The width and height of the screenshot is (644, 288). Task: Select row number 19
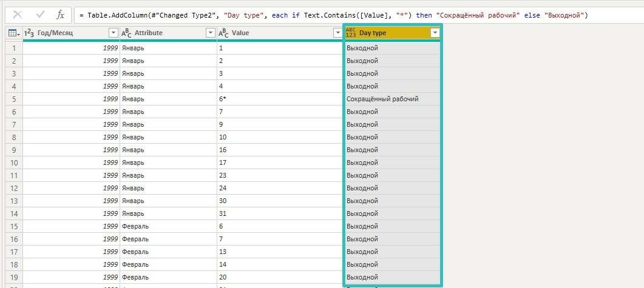click(x=14, y=277)
